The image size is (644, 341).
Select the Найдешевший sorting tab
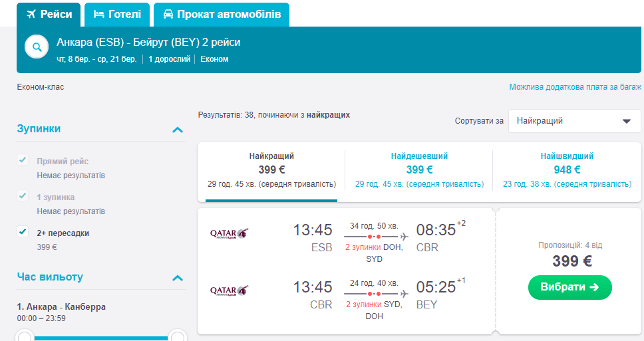(419, 170)
